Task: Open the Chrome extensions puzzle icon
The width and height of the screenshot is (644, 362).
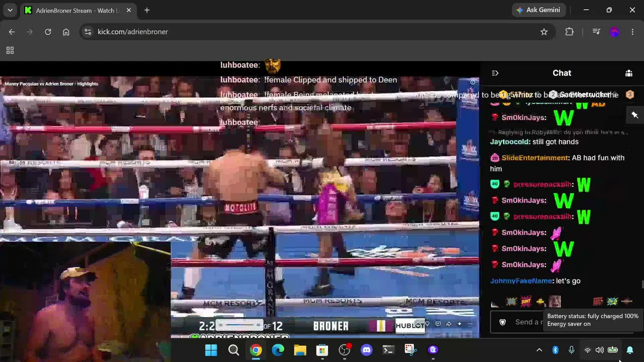Action: (570, 32)
